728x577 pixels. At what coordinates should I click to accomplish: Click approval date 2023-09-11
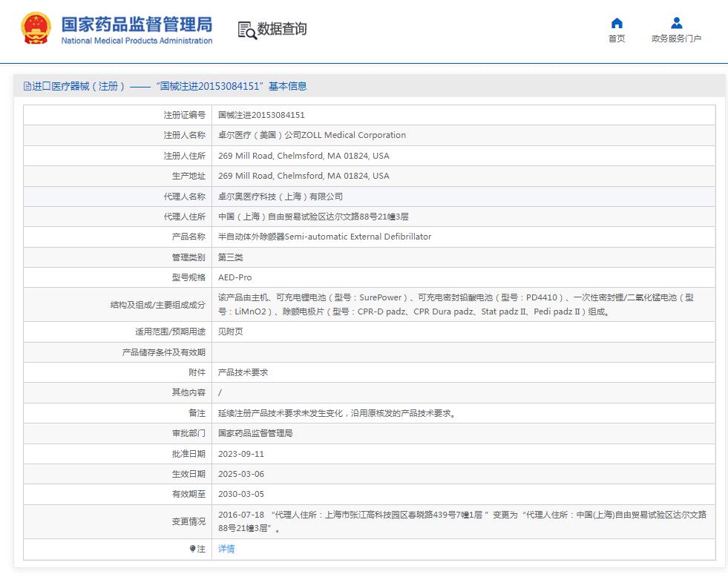click(x=241, y=454)
